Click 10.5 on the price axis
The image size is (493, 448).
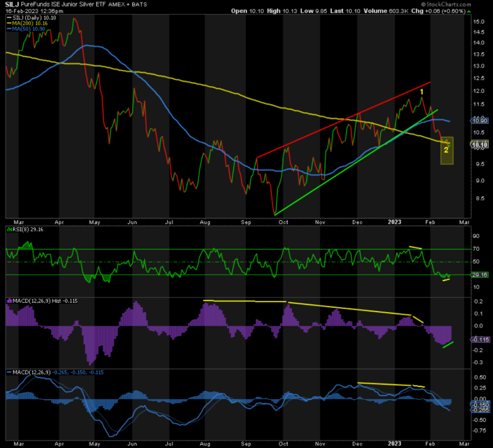click(x=479, y=133)
